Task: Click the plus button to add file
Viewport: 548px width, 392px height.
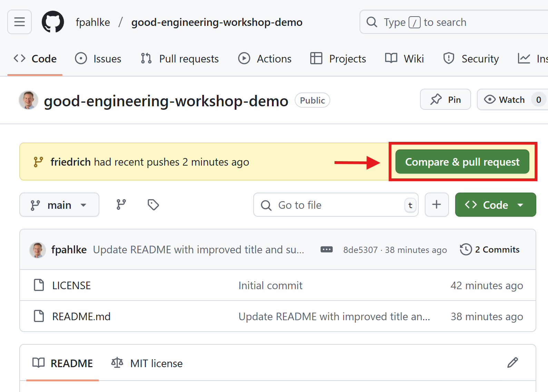Action: point(437,205)
